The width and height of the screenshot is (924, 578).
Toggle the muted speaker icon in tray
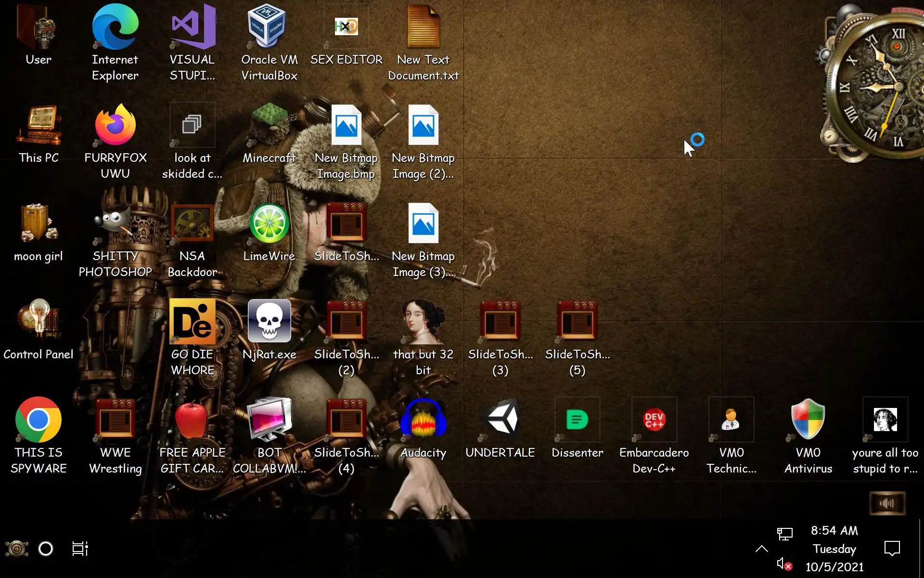click(x=784, y=564)
